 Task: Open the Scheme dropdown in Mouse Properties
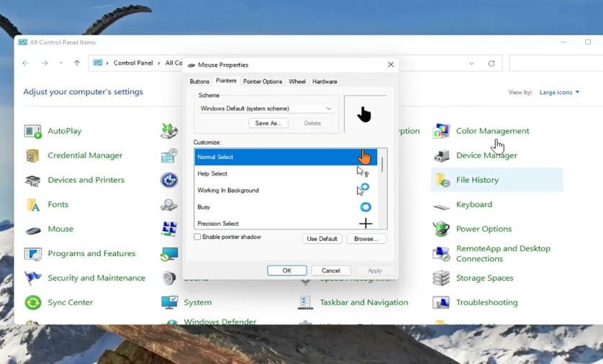(x=266, y=109)
